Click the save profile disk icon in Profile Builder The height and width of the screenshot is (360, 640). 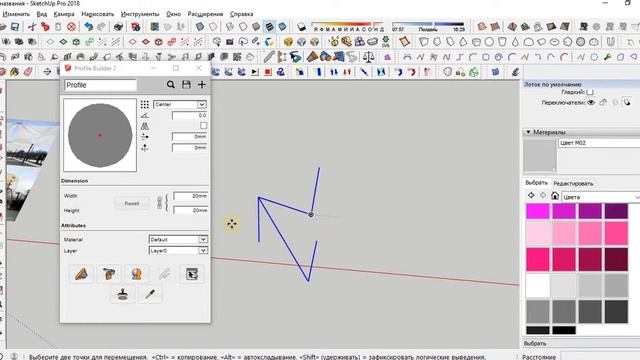pos(186,84)
